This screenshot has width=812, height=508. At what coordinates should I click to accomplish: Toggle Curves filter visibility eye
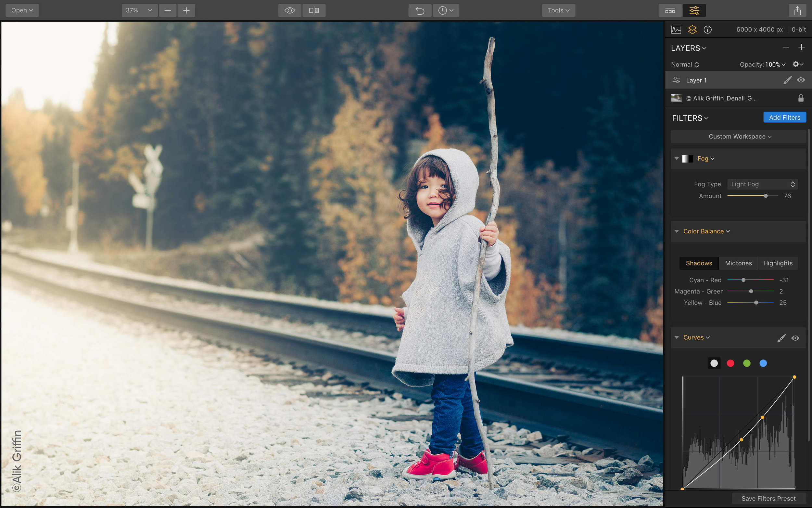pos(795,338)
